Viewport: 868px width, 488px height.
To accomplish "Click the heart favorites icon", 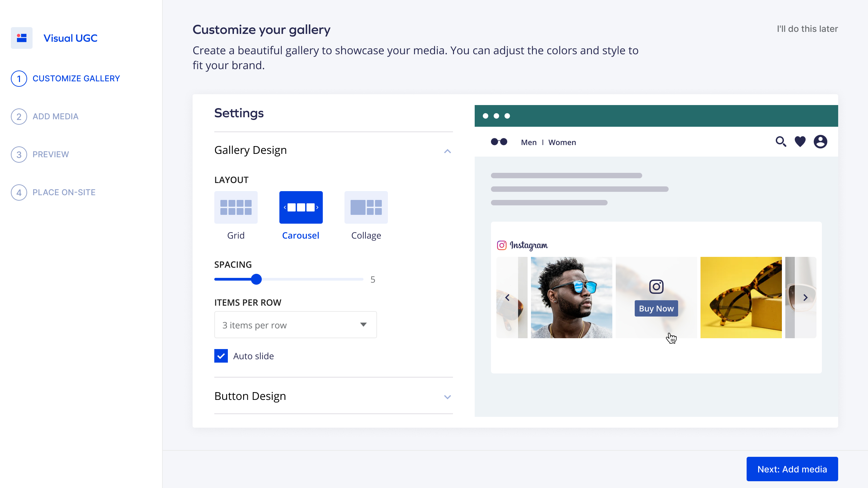I will (x=800, y=142).
